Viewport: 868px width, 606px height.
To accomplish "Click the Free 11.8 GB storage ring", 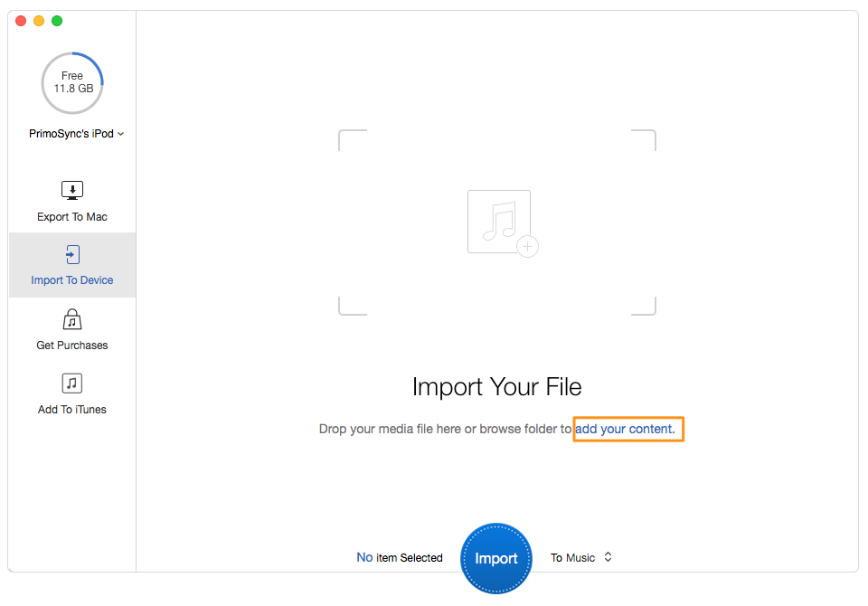I will click(72, 83).
